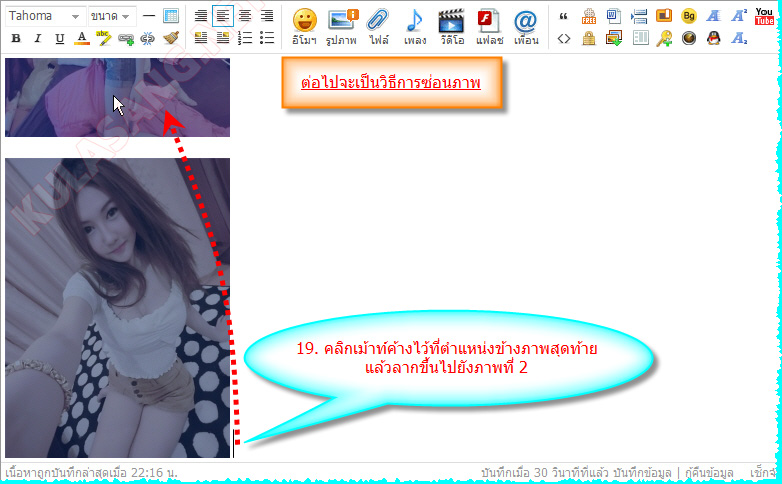The width and height of the screenshot is (782, 484).
Task: Click the golden key with plus icon
Action: point(664,38)
